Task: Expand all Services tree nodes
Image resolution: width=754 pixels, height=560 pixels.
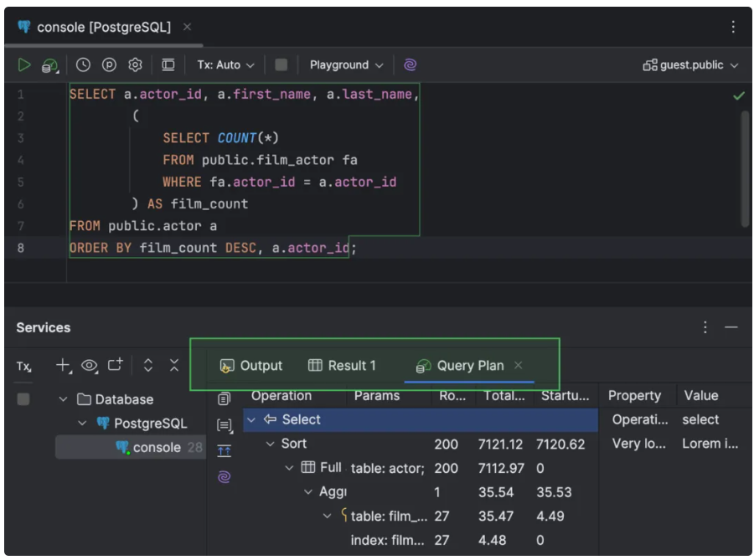Action: [x=148, y=365]
